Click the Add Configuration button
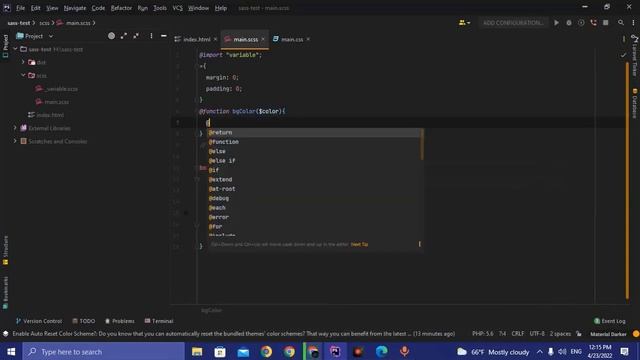Screen dimensions: 640x360 (x=513, y=23)
